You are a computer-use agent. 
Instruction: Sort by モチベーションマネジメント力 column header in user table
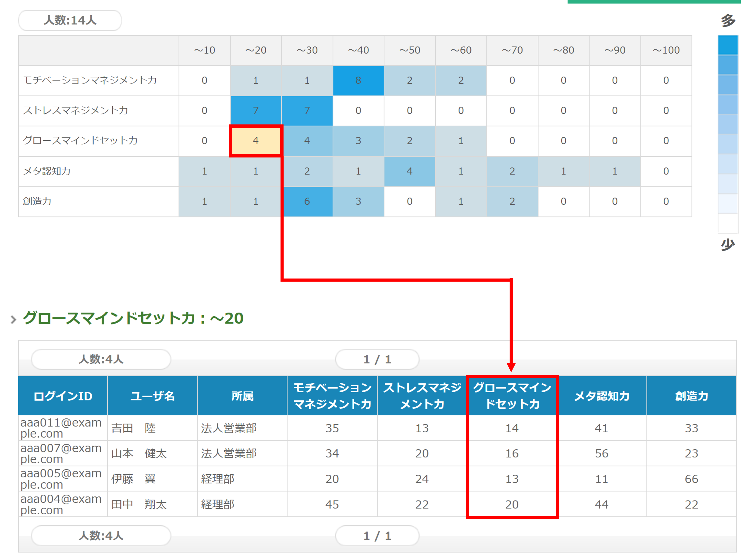click(332, 396)
